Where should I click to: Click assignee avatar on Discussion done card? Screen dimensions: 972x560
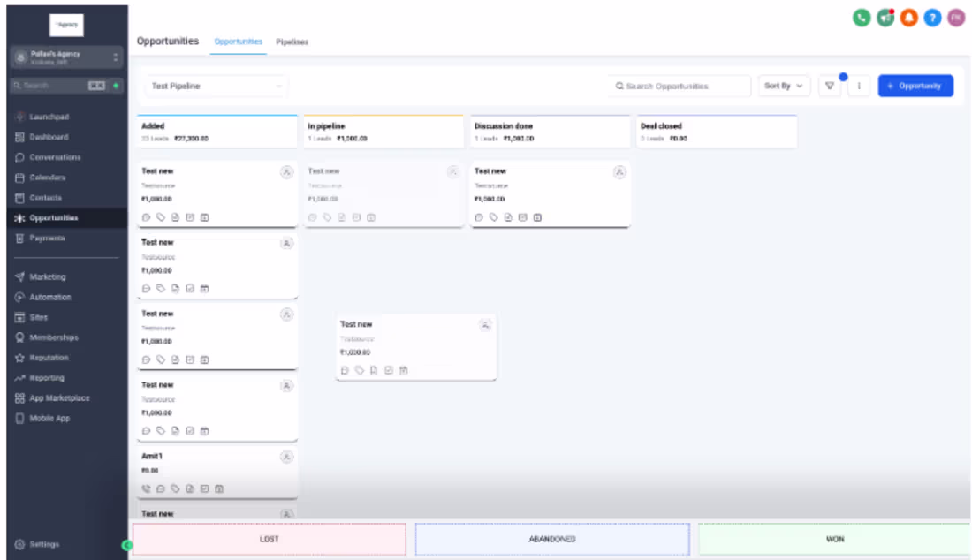pyautogui.click(x=619, y=172)
